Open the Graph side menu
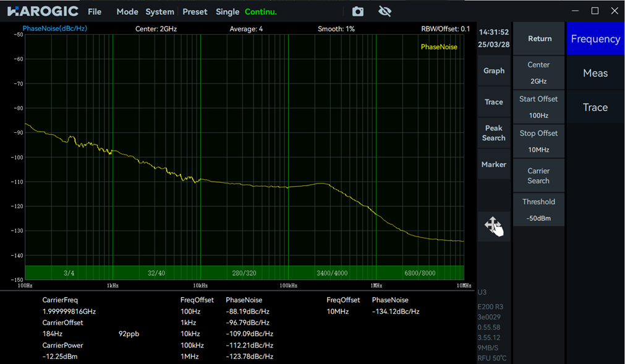 (x=493, y=70)
